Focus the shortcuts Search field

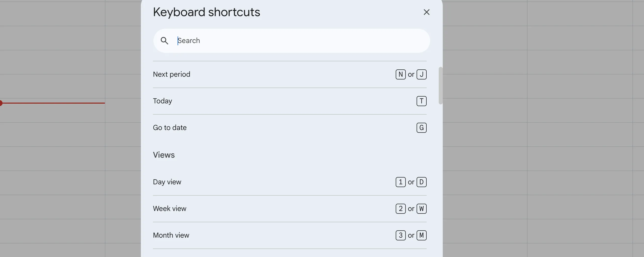297,41
